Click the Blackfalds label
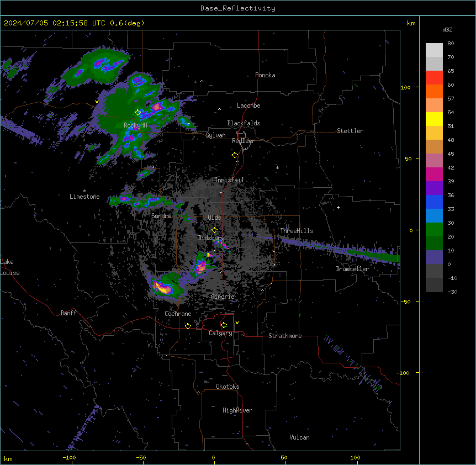 tap(244, 123)
